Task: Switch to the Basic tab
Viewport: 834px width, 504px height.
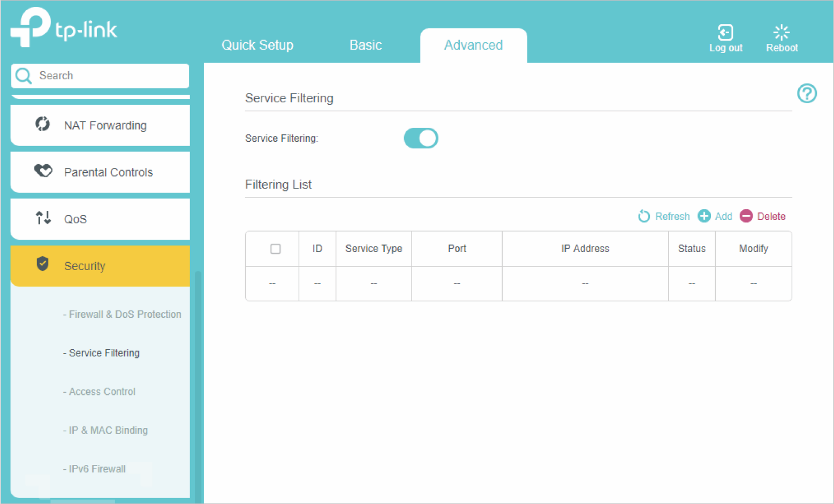Action: (x=365, y=45)
